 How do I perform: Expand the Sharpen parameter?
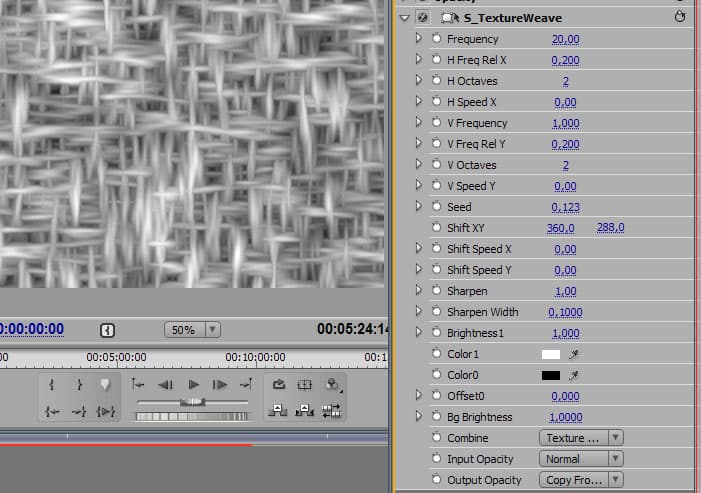(x=419, y=291)
